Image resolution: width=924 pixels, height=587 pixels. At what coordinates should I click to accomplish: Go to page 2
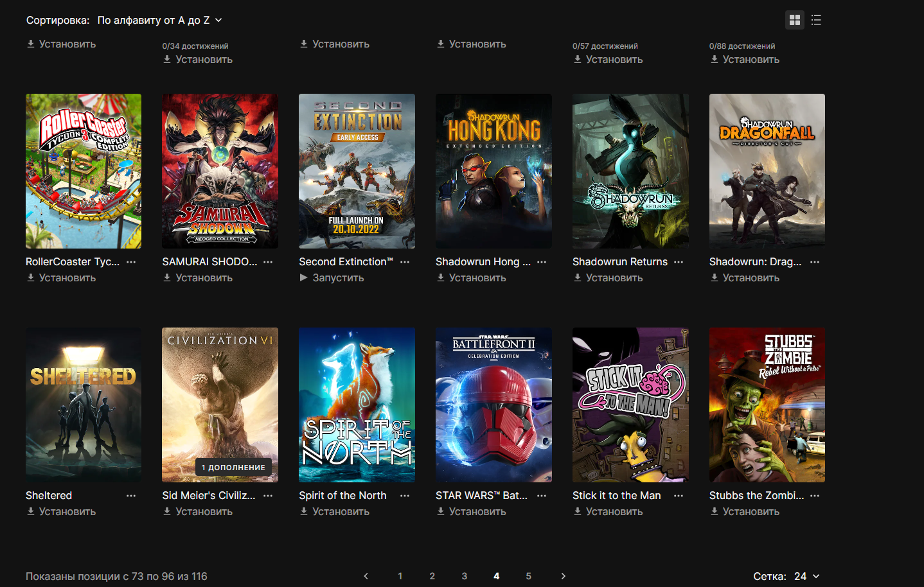pos(432,576)
